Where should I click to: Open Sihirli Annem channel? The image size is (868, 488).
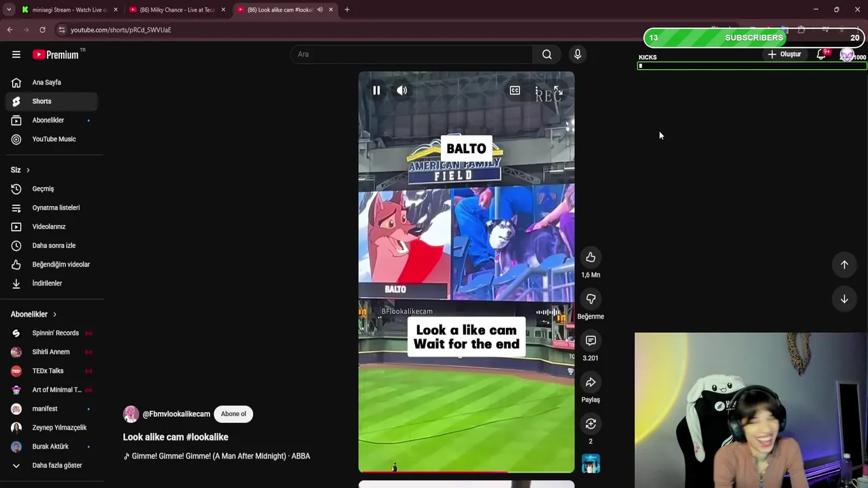pos(52,352)
